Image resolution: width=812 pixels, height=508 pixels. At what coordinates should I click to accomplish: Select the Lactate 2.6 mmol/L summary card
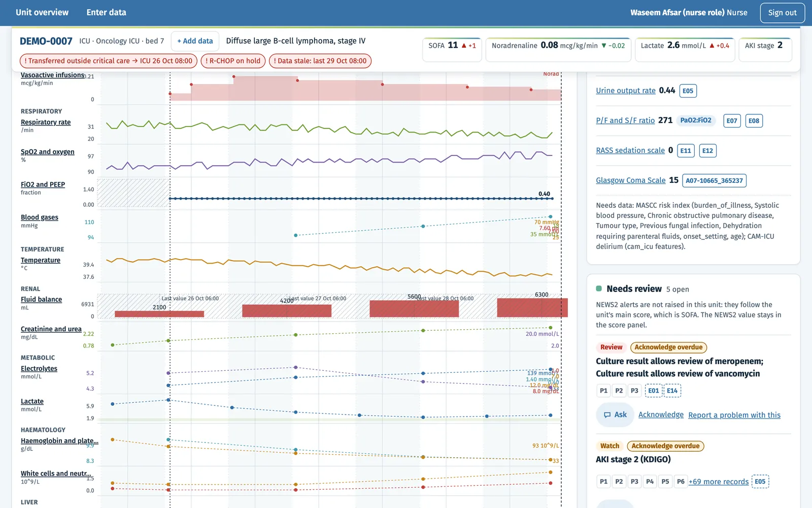pos(685,50)
